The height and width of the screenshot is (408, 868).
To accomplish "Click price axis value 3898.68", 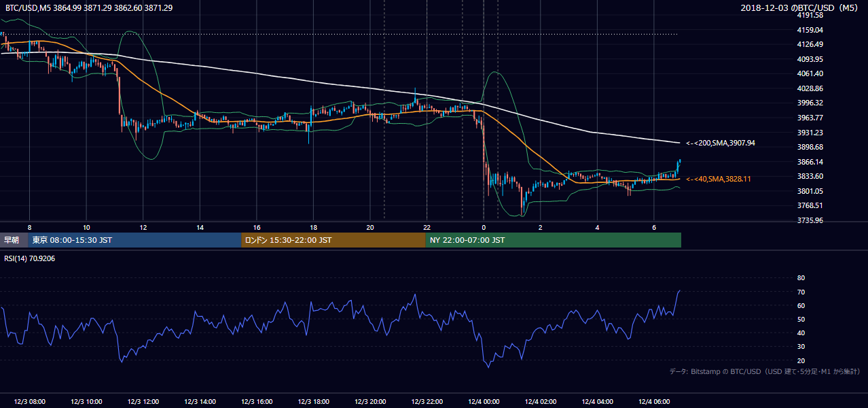I will coord(810,147).
